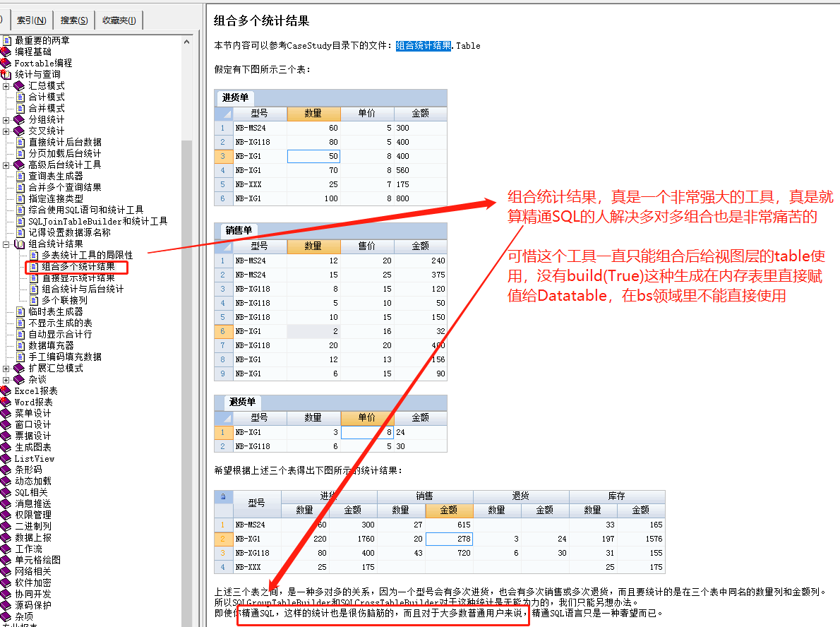
Task: Click the book icon beside 分组统计
Action: 19,119
